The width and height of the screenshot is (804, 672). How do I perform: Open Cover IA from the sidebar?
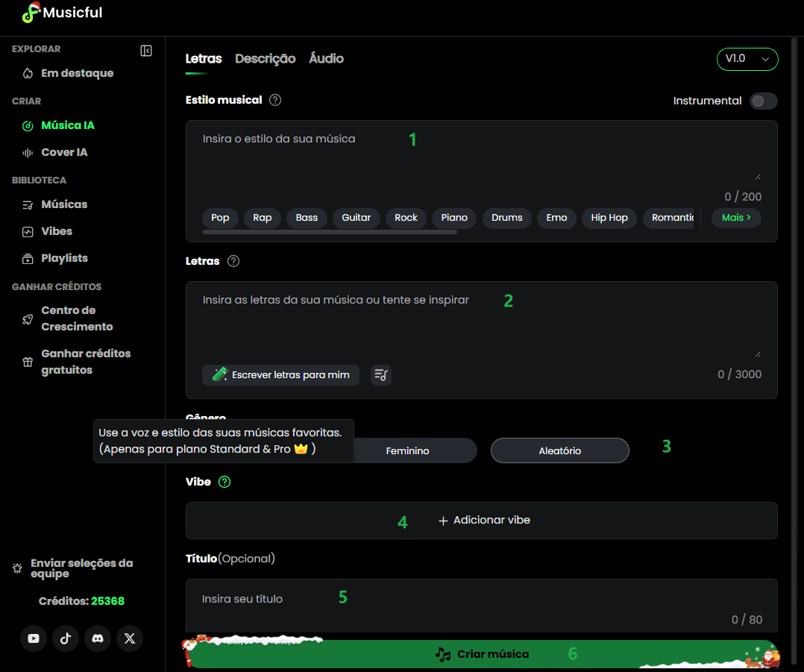click(63, 152)
